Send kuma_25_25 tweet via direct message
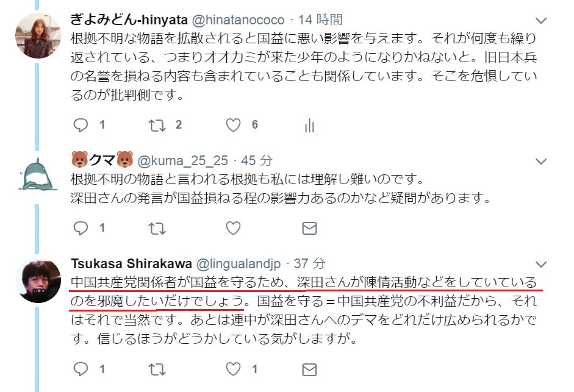Viewport: 574px width, 392px height. (x=309, y=229)
